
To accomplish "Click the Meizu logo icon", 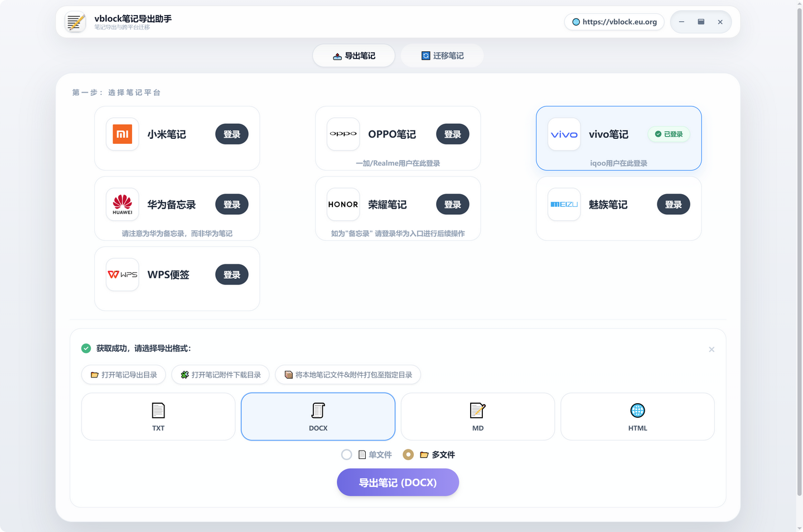I will point(564,205).
